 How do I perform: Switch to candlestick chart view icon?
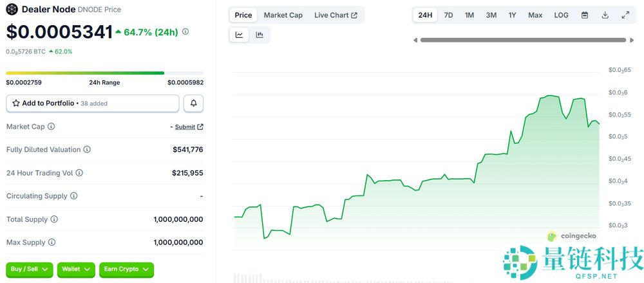260,35
